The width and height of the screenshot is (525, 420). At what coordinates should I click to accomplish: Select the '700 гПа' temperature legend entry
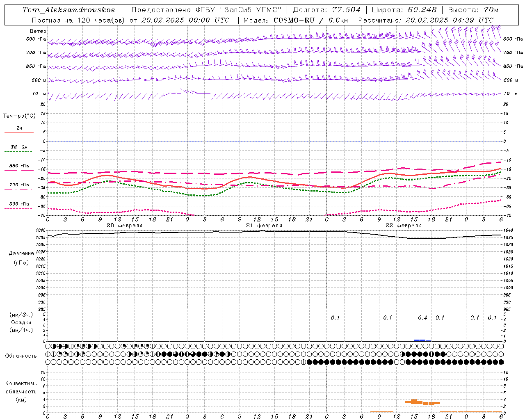click(19, 185)
